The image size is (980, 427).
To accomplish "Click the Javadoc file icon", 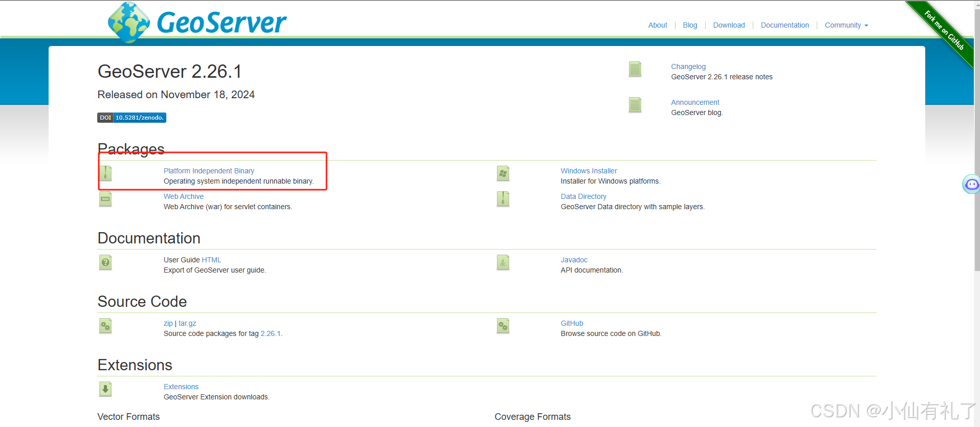I will click(503, 262).
